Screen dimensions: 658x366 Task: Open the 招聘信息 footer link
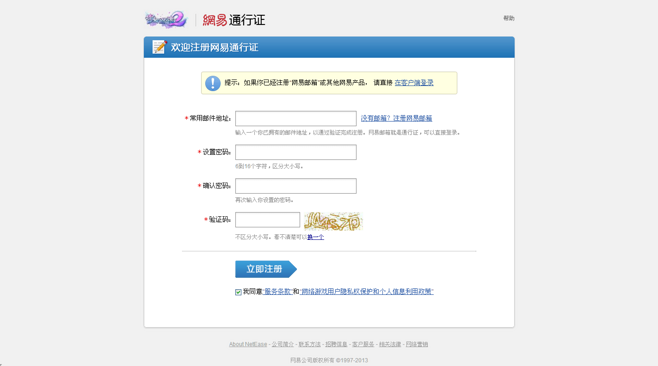336,344
